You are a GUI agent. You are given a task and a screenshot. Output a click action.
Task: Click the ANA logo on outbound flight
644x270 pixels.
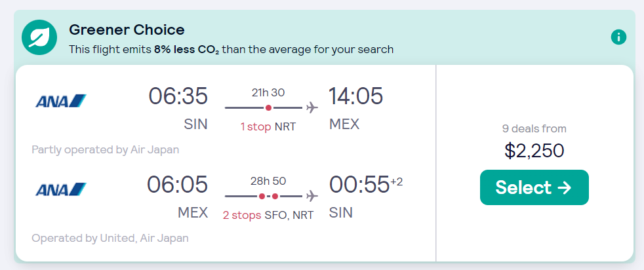coord(61,100)
